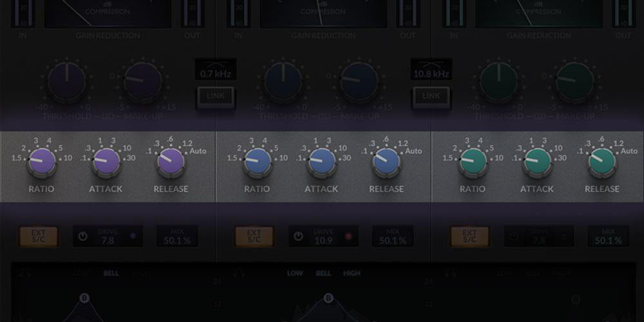Click the headphone solo icon of blue band EQ
644x322 pixels.
tap(240, 273)
